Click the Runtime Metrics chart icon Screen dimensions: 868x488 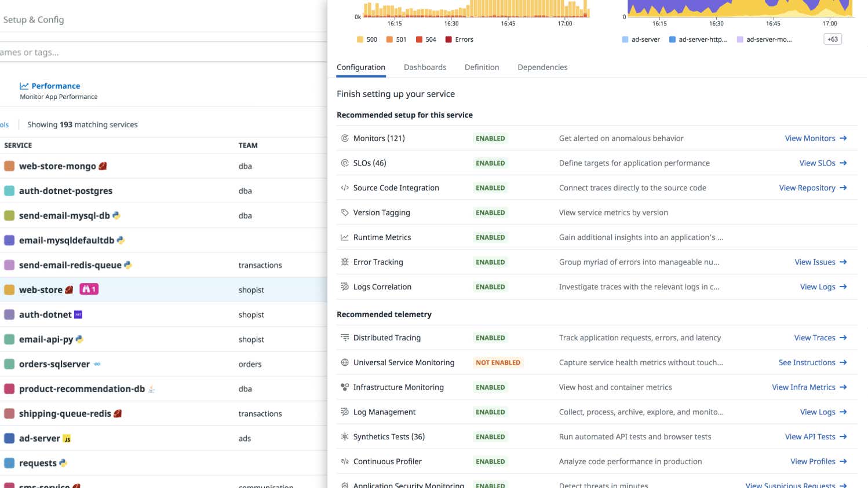point(345,237)
